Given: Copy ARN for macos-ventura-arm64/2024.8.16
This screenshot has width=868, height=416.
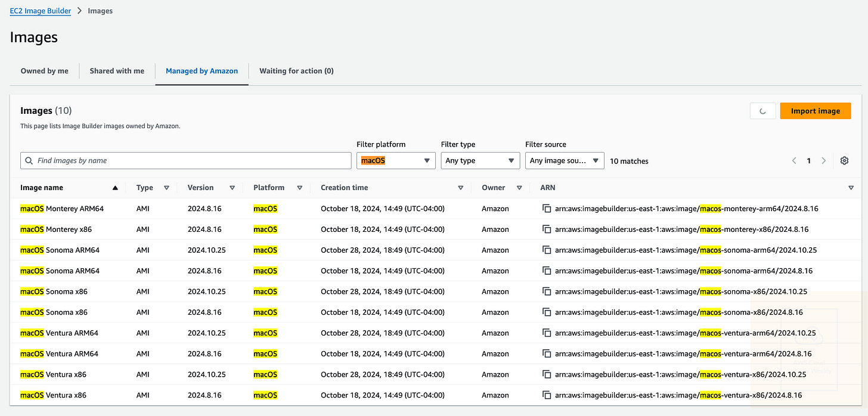Looking at the screenshot, I should (546, 353).
